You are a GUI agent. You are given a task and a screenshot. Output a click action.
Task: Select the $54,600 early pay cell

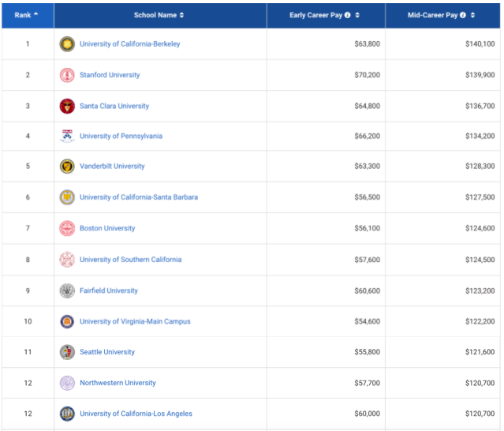coord(326,321)
